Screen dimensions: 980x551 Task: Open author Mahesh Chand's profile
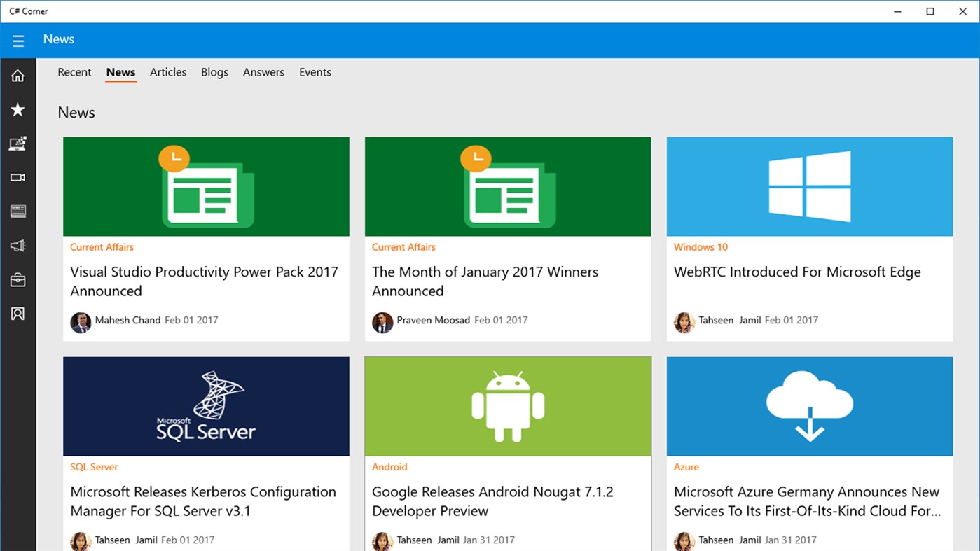pos(127,320)
